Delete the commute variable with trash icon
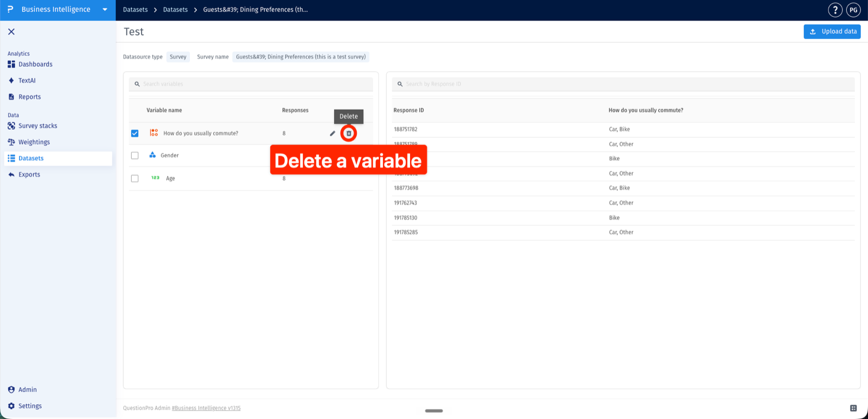Viewport: 868px width, 419px height. [x=349, y=134]
